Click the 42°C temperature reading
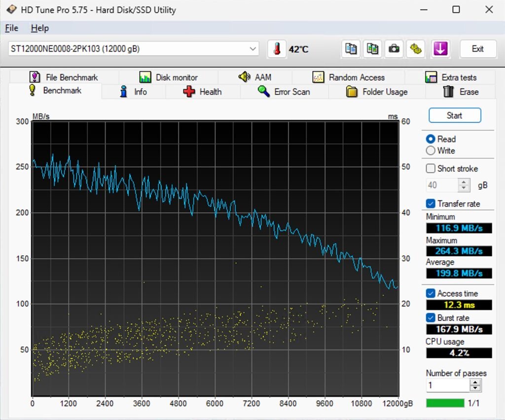 pyautogui.click(x=298, y=49)
